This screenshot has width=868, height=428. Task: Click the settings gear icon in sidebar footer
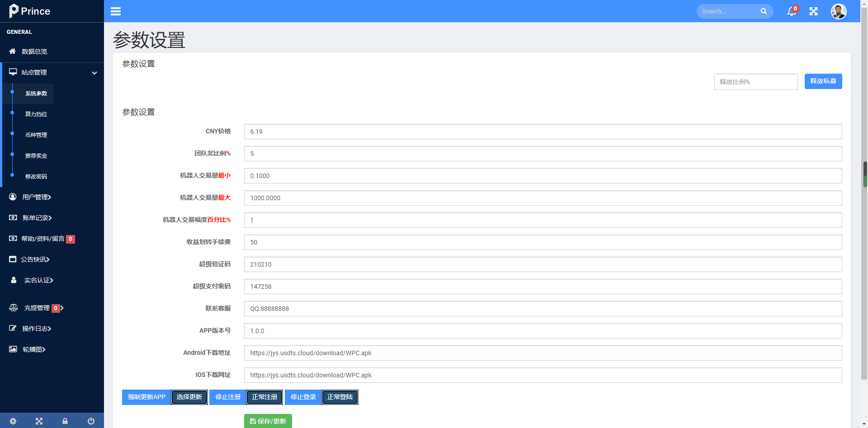click(13, 421)
